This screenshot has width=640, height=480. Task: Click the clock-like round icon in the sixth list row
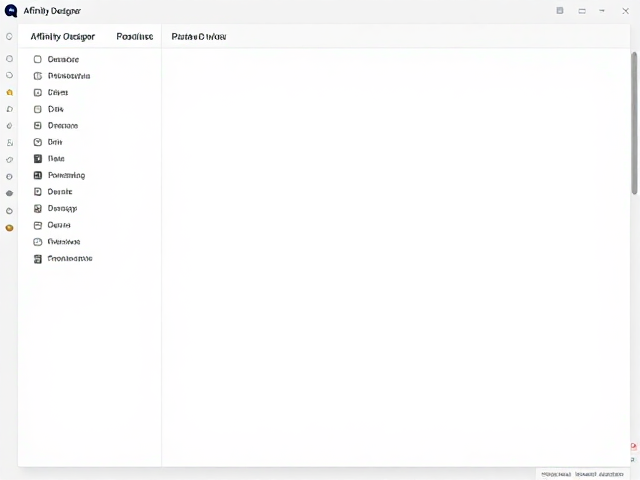[38, 142]
